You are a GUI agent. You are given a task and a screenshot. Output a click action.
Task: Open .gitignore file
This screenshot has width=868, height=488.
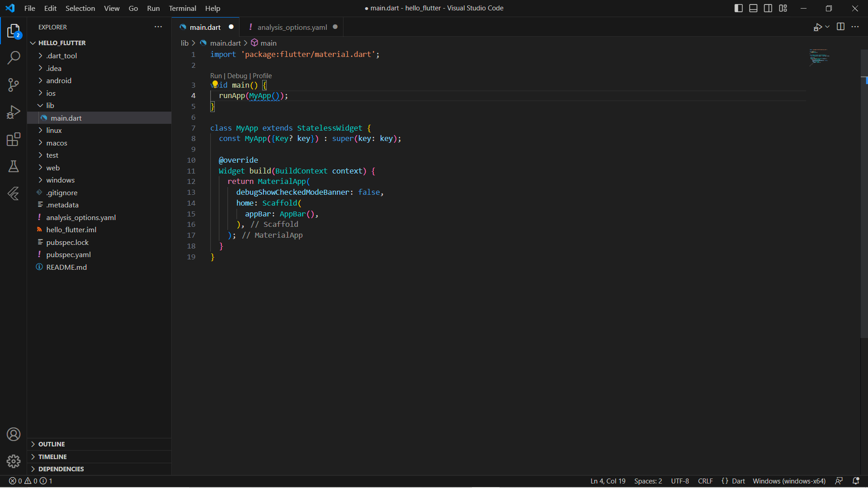(x=99, y=192)
